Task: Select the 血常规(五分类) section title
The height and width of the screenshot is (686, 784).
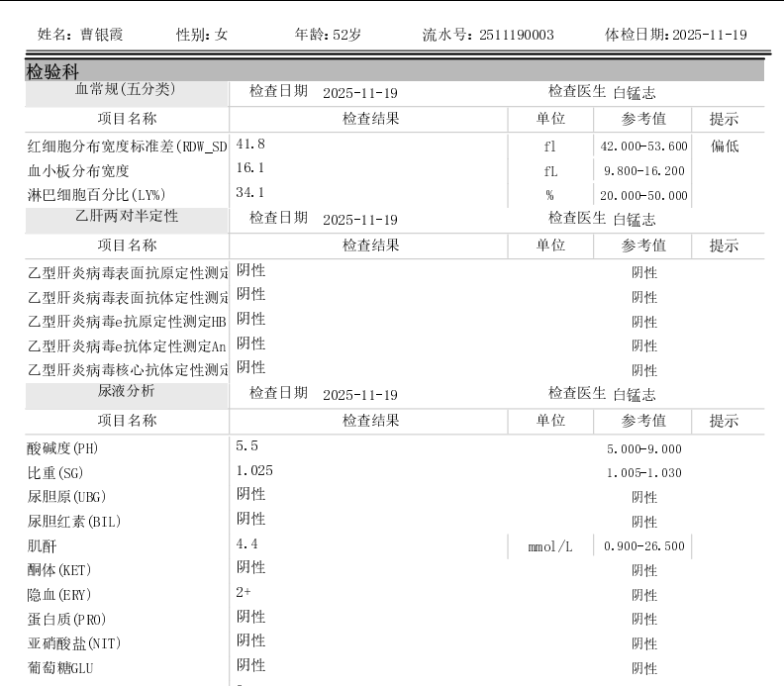Action: click(126, 90)
